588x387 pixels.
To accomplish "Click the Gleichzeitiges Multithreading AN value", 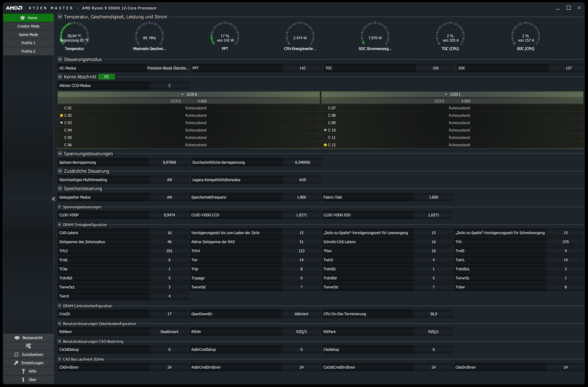I will [x=169, y=180].
